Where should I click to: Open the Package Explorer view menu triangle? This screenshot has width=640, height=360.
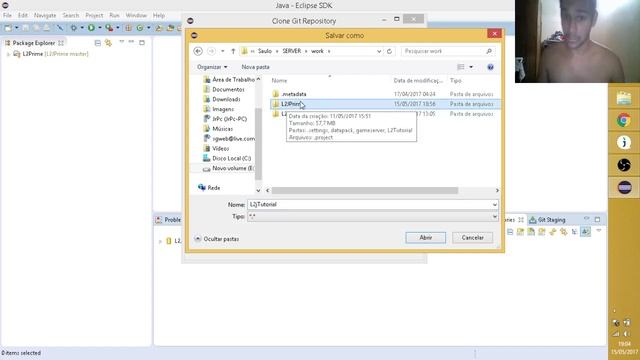click(121, 42)
